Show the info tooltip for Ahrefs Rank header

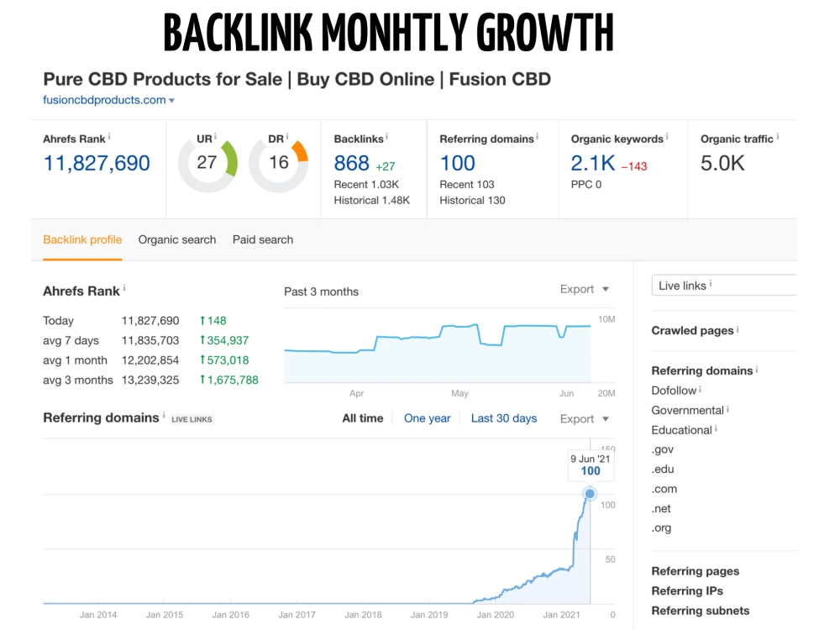[109, 137]
